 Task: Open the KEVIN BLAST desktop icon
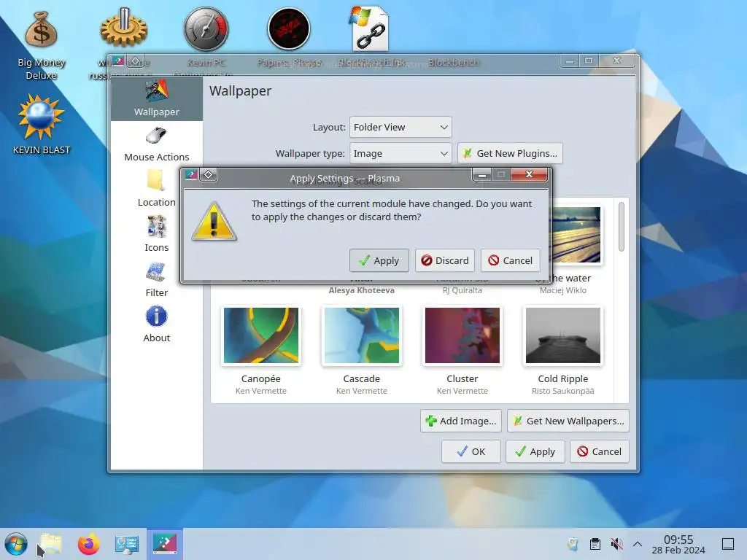[x=42, y=125]
